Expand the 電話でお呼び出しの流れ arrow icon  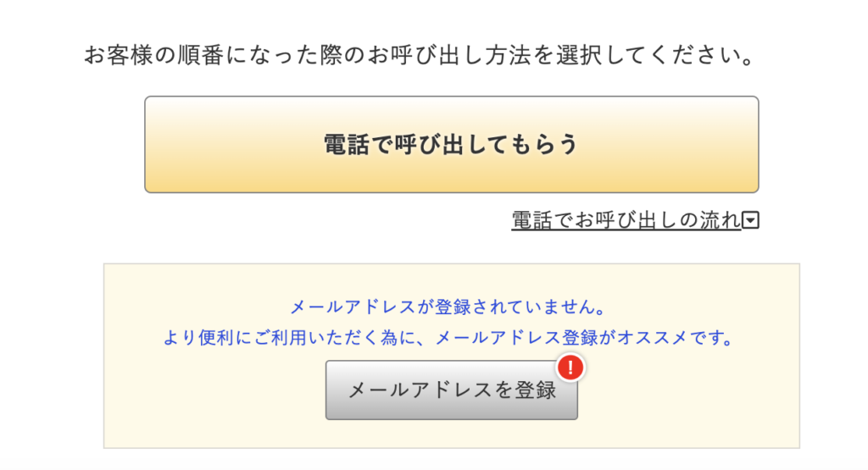(751, 221)
